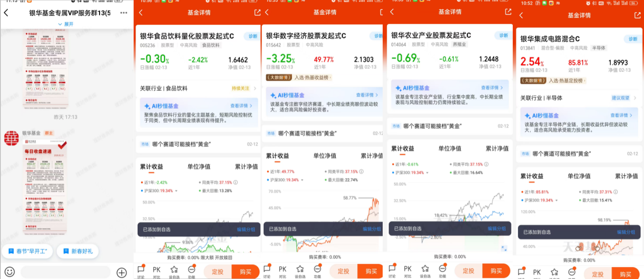The width and height of the screenshot is (644, 279).
Task: Open the 沪深300 dropdown on the 农业产业 fund
Action: [x=410, y=173]
